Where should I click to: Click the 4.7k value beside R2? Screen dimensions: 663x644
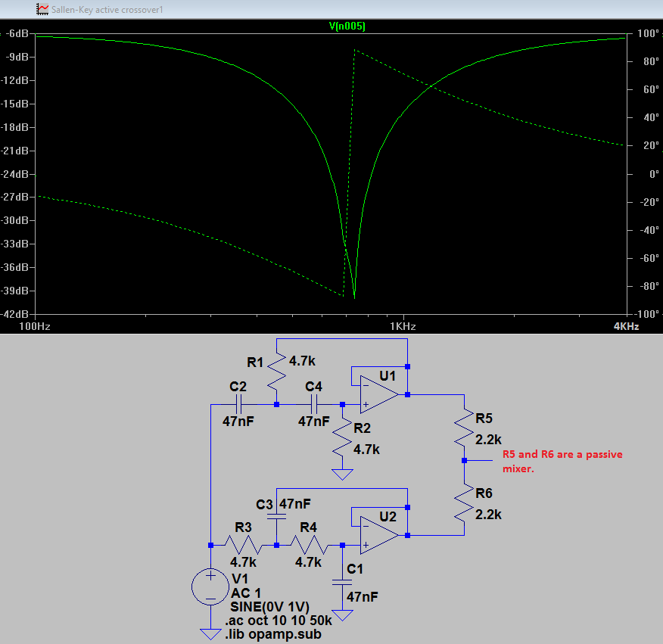tap(366, 449)
